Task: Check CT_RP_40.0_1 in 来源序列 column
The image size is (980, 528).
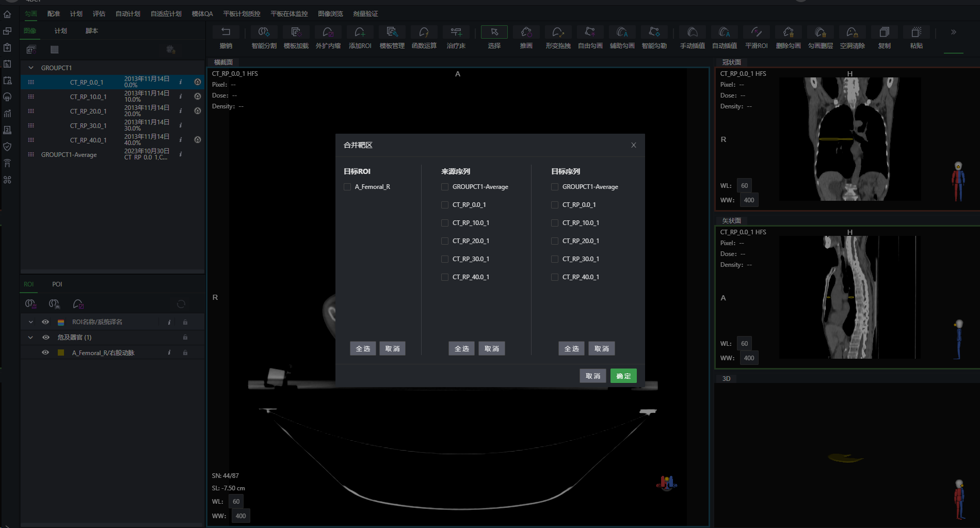Action: pos(445,277)
